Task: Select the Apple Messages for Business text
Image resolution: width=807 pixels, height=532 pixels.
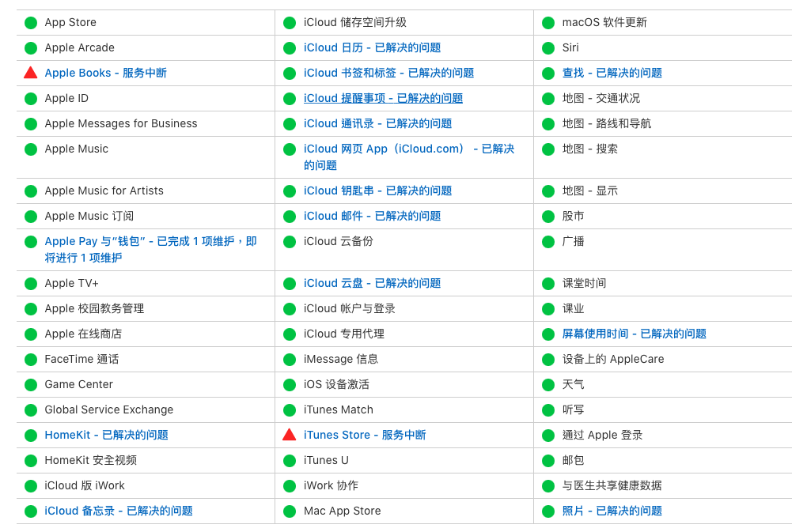Action: coord(121,123)
